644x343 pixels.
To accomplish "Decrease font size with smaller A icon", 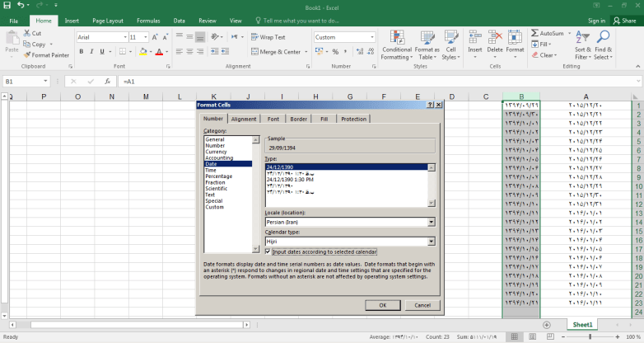I will click(165, 37).
